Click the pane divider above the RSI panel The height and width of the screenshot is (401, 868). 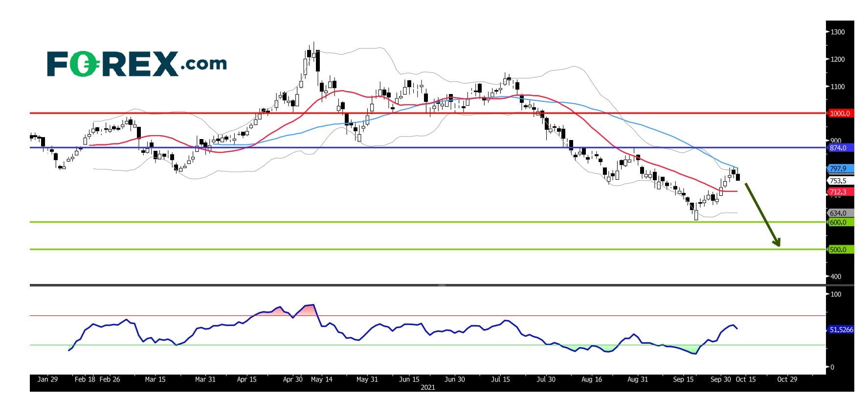pyautogui.click(x=442, y=285)
